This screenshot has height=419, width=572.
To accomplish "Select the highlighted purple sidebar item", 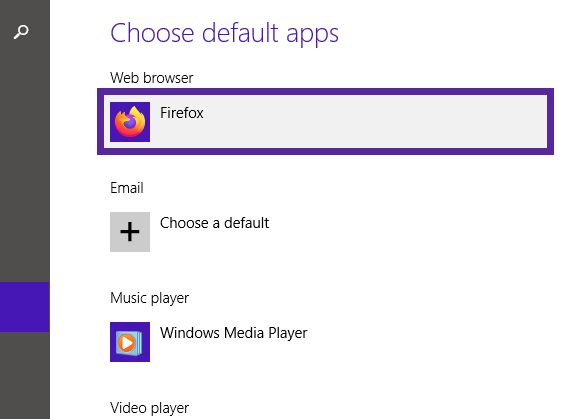I will click(25, 307).
